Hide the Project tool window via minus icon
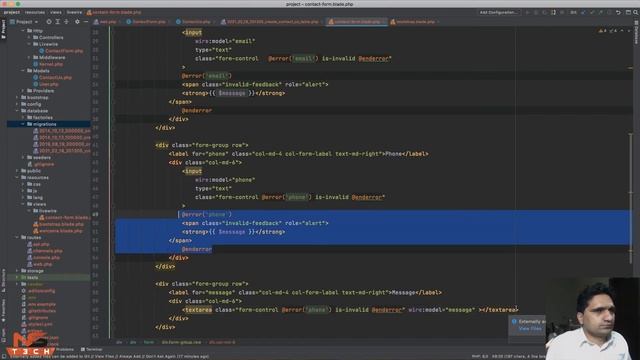This screenshot has height=360, width=640. 86,22
